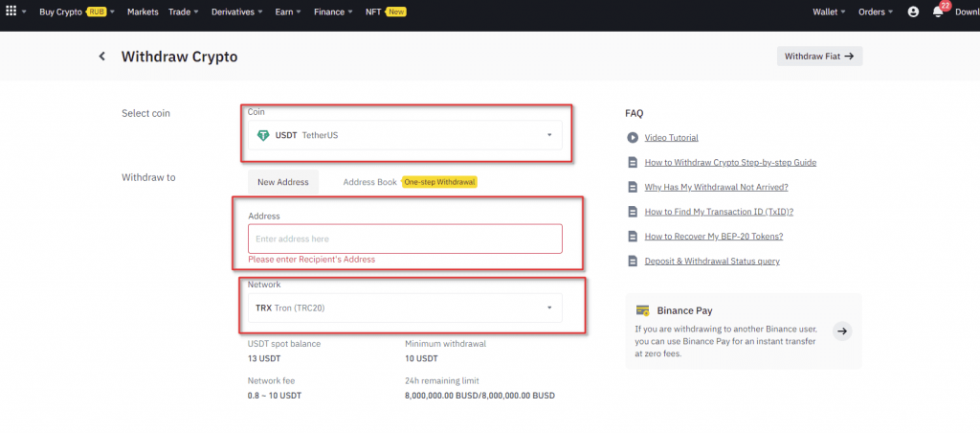980x433 pixels.
Task: Click the One-step Withdrawal badge
Action: pos(439,181)
